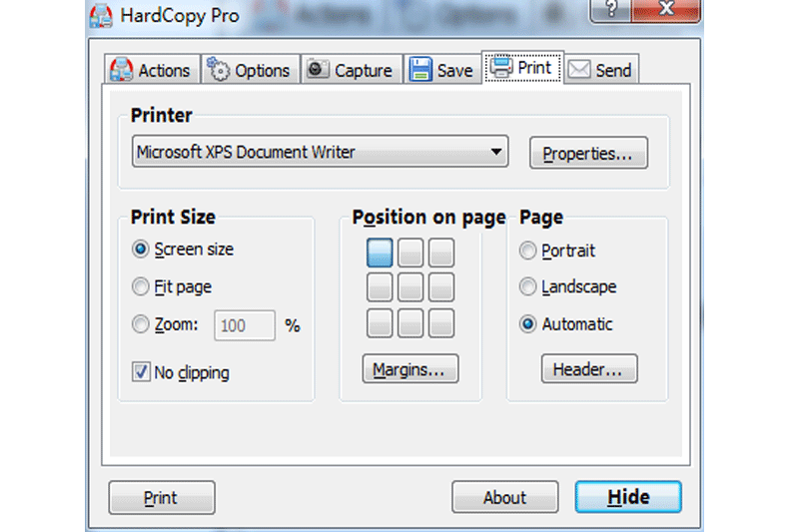
Task: Click the bottom Print button
Action: pos(162,497)
